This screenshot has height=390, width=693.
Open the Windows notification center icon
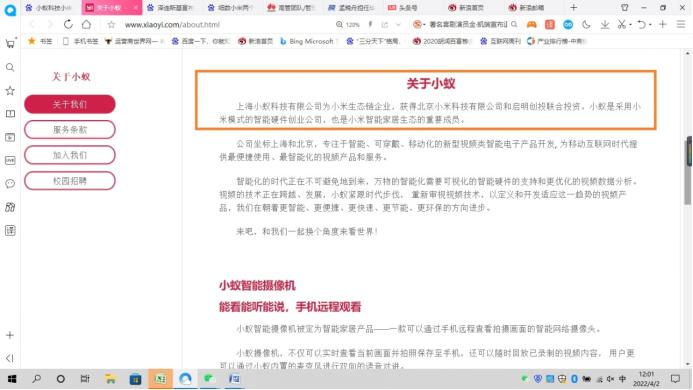[675, 379]
